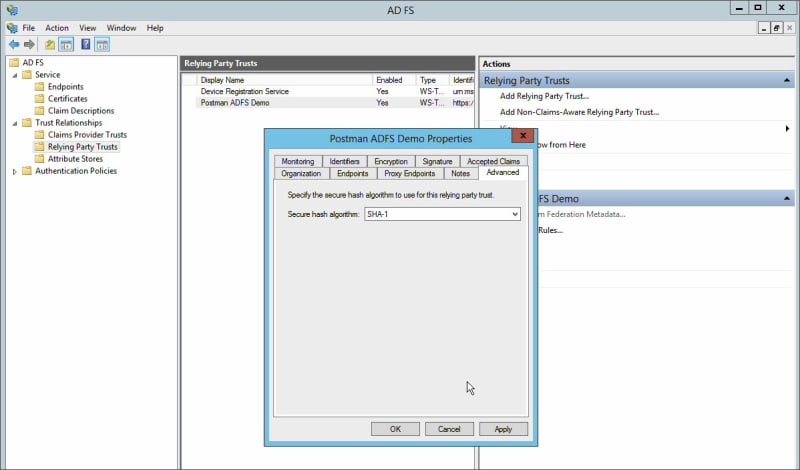Click the OK button
The image size is (800, 470).
tap(395, 429)
